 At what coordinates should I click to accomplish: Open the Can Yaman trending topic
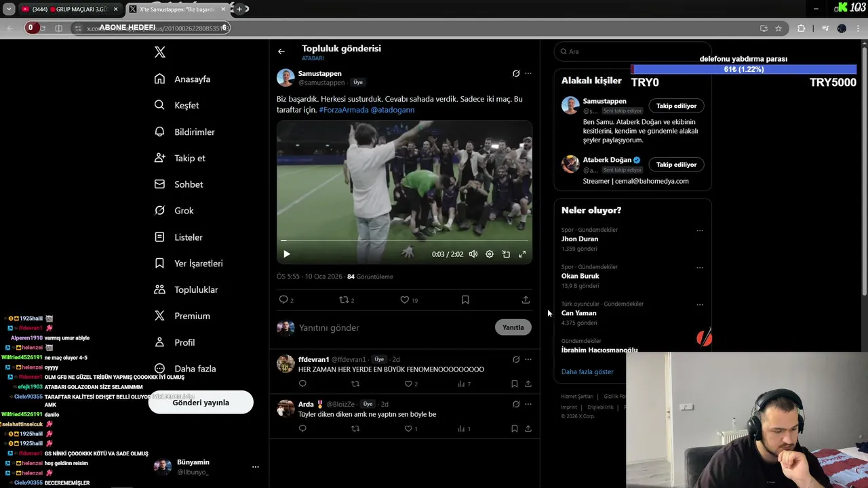coord(579,313)
